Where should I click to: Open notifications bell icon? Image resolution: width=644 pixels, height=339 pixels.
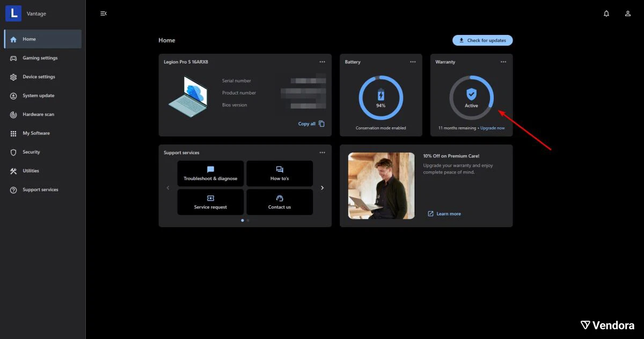[606, 13]
